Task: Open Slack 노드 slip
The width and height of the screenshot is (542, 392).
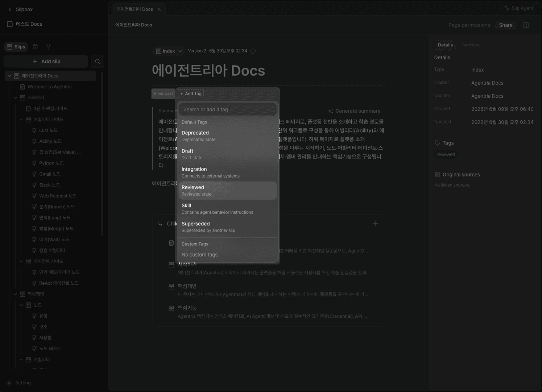Action: pyautogui.click(x=49, y=185)
